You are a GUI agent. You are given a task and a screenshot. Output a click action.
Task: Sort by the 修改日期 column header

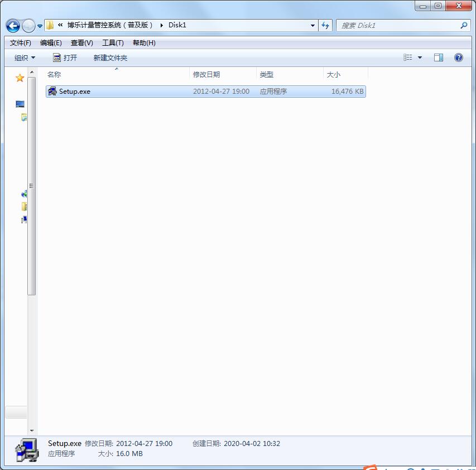click(223, 74)
